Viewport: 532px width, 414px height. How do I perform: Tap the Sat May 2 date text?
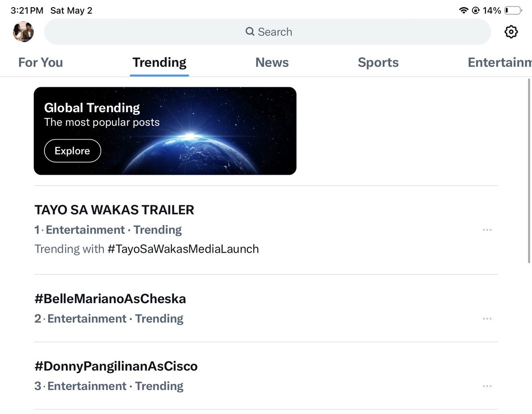pos(71,11)
